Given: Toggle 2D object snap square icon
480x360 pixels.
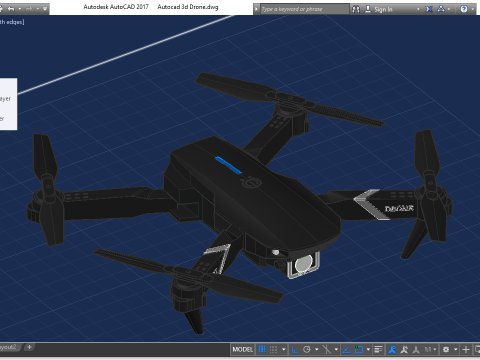Looking at the screenshot, I should pos(359,349).
